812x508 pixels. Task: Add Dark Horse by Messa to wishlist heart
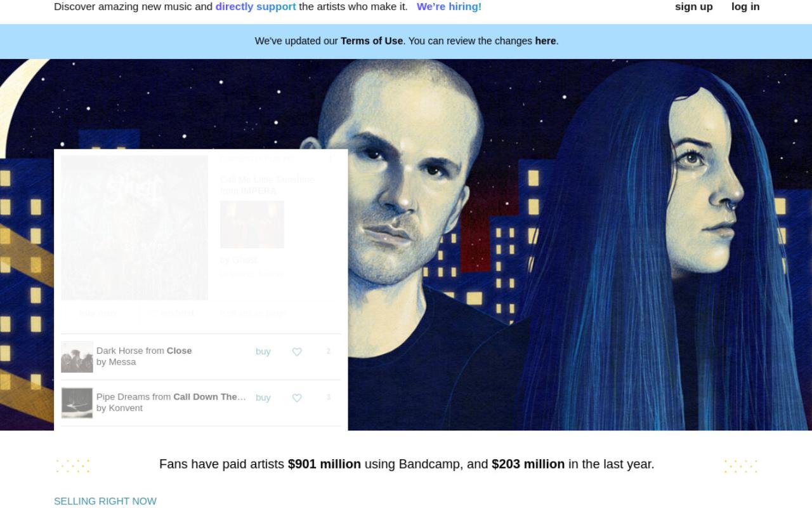point(297,352)
